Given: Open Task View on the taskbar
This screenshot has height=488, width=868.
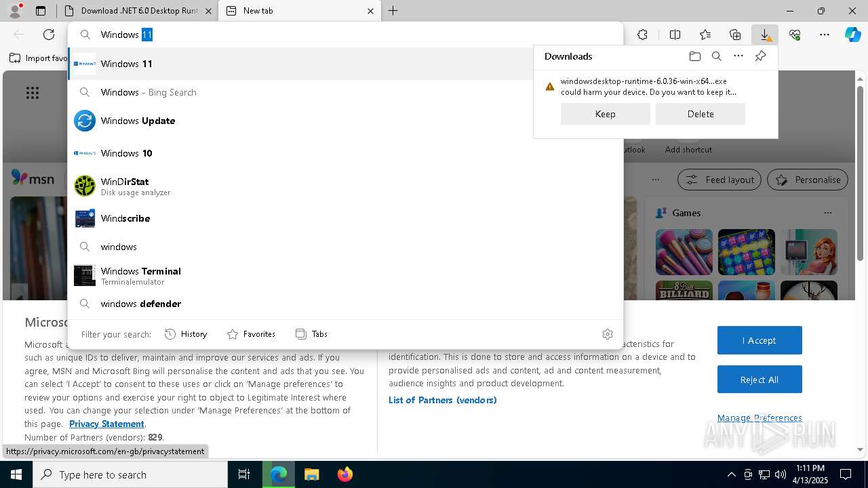Looking at the screenshot, I should (244, 474).
